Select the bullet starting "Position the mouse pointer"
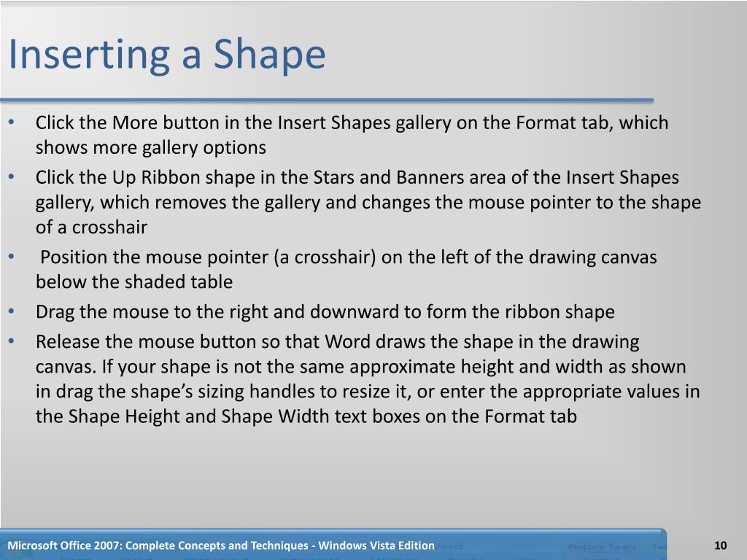This screenshot has width=747, height=560. click(x=347, y=269)
